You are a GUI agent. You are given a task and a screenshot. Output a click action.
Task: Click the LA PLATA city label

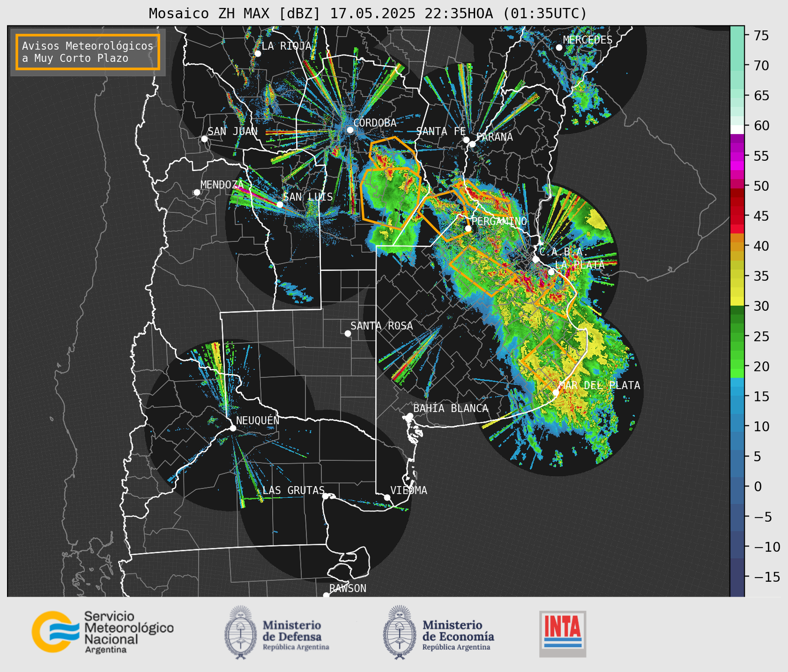pos(580,265)
